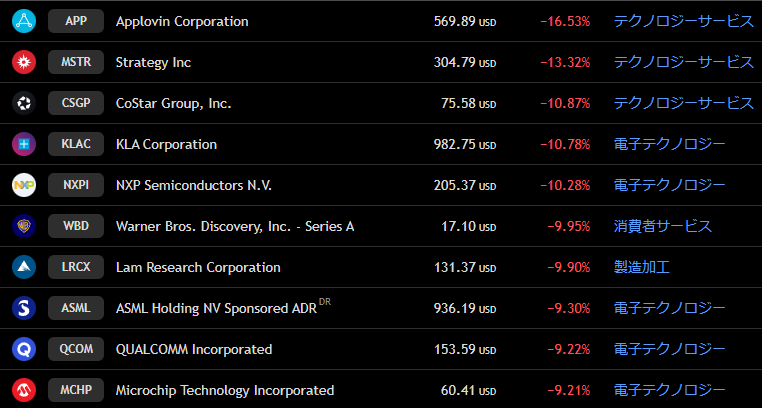Open the APP ticker symbol badge

(x=76, y=21)
